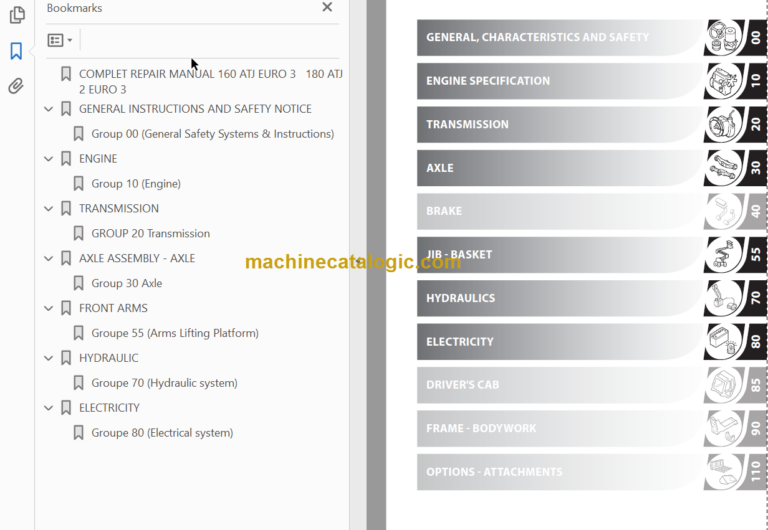Open Group 10 (Engine) bookmark
This screenshot has height=530, width=768.
coord(136,184)
